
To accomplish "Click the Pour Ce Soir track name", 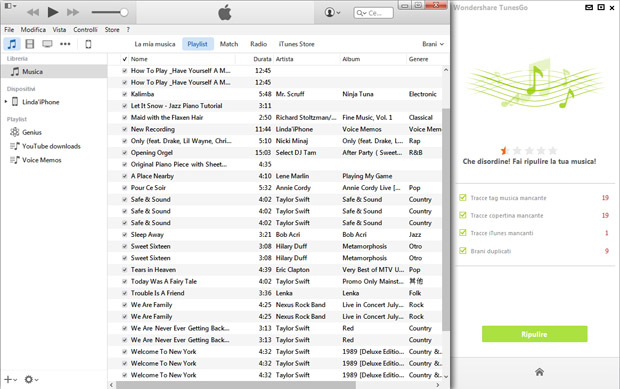I will click(148, 188).
